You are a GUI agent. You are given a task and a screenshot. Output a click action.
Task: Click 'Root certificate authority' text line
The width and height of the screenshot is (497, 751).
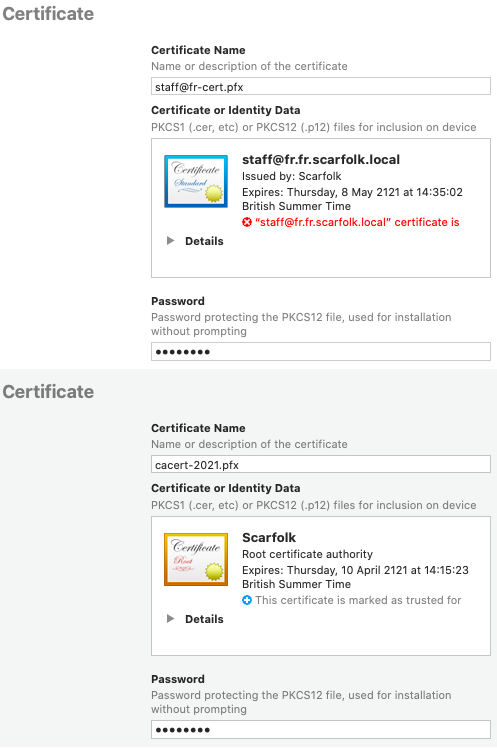coord(307,554)
